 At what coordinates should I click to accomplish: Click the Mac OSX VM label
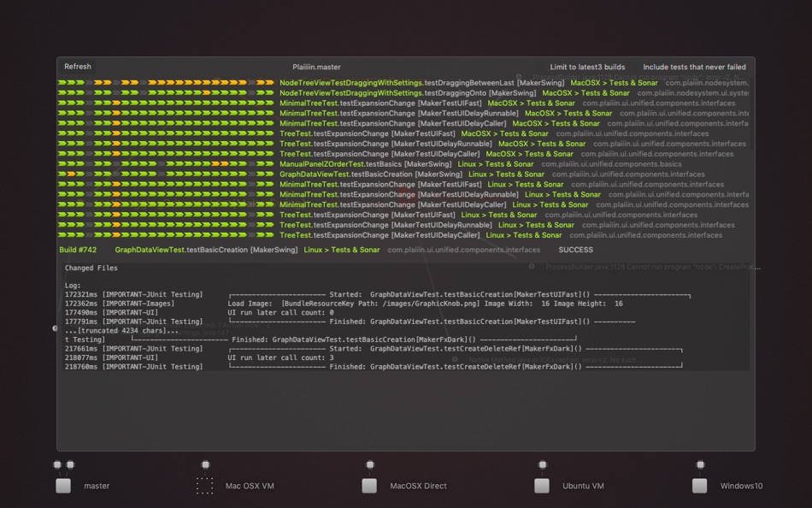(250, 487)
